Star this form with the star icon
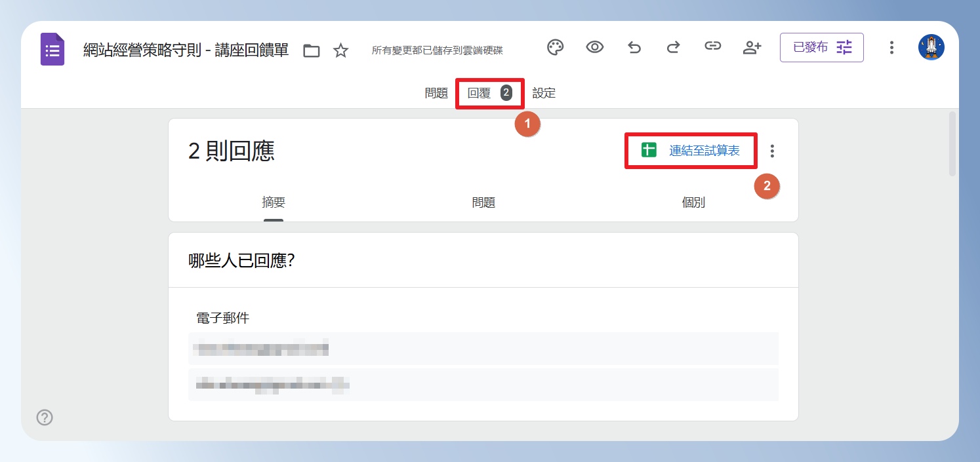 [x=340, y=50]
